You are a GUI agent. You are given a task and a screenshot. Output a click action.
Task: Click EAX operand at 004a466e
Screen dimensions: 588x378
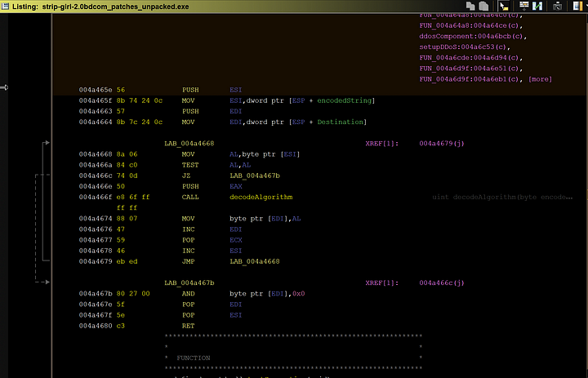[x=236, y=186]
